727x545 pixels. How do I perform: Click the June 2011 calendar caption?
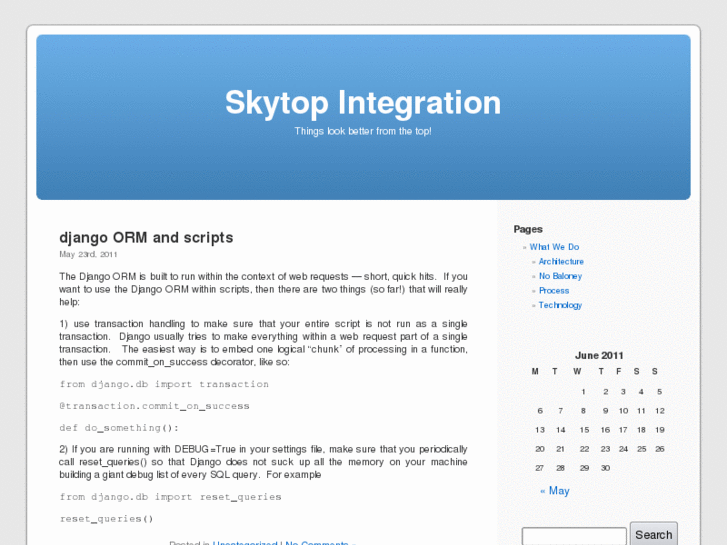599,355
